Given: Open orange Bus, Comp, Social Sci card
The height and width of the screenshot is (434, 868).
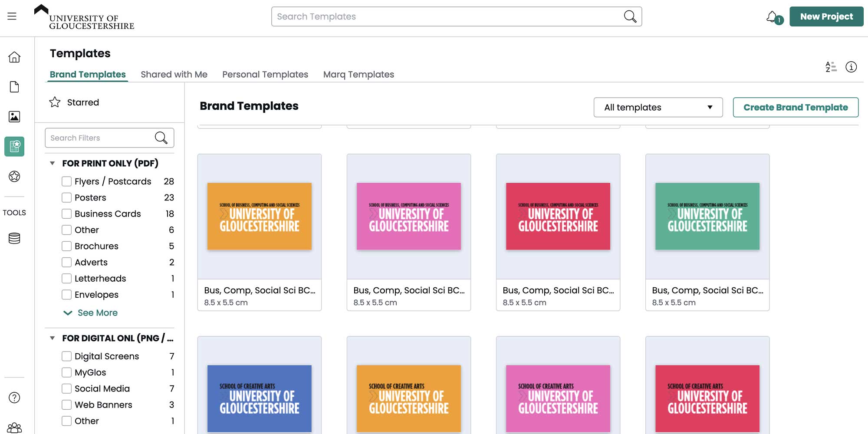Looking at the screenshot, I should (x=260, y=232).
